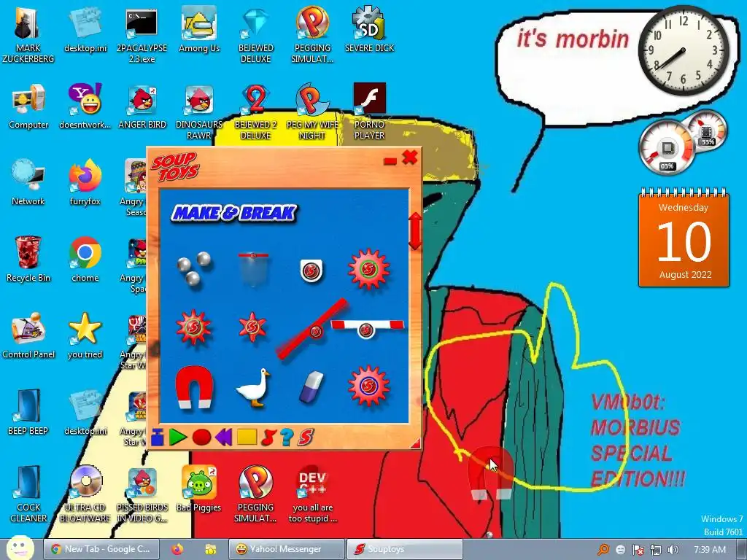
Task: Select the Bad Piggies icon
Action: [198, 489]
